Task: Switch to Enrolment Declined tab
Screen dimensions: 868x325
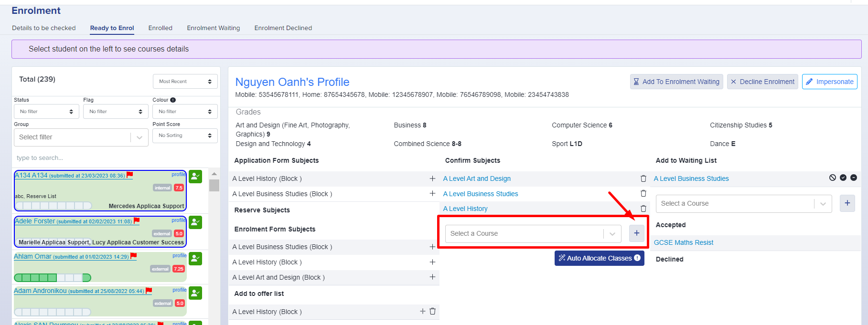Action: (283, 28)
